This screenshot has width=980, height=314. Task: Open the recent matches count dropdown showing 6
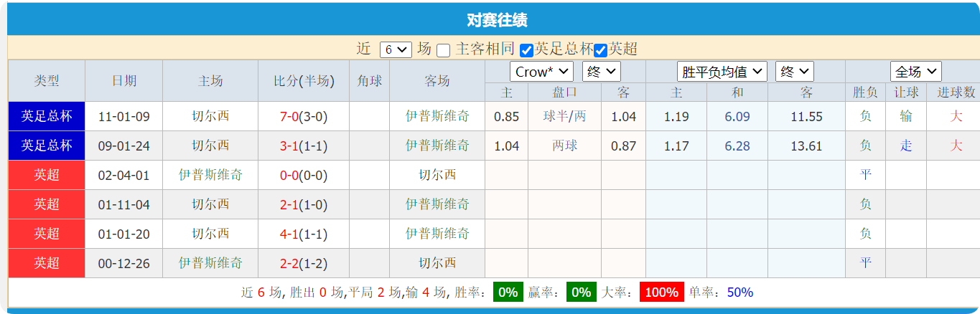click(395, 49)
